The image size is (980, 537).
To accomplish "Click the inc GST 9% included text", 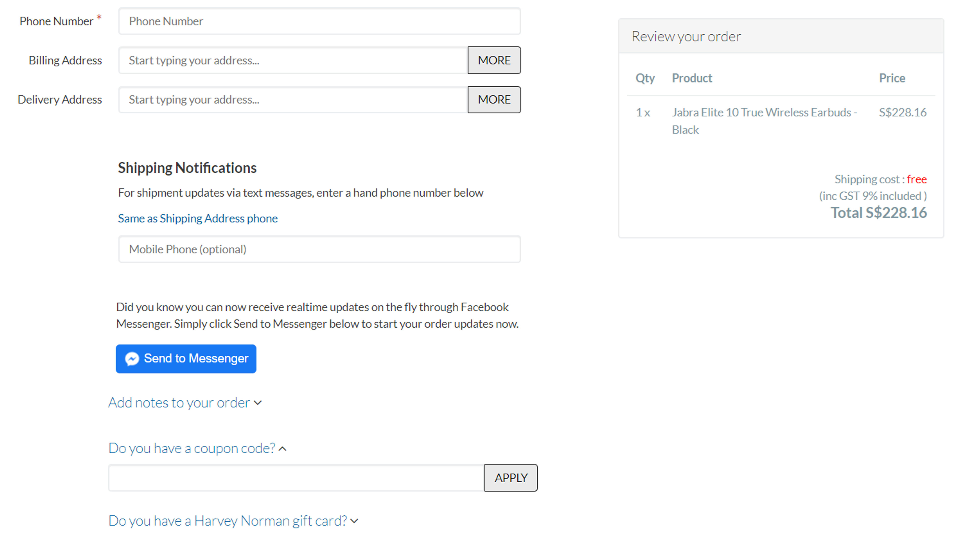I will (x=873, y=196).
